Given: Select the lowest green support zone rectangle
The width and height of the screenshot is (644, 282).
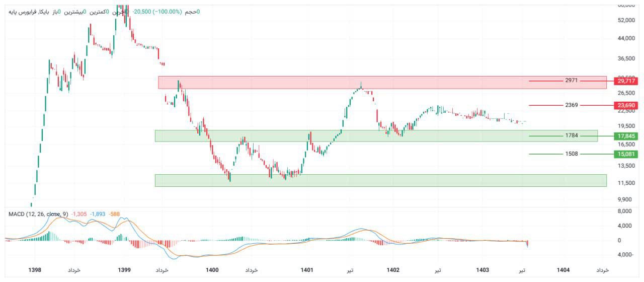Looking at the screenshot, I should 380,180.
